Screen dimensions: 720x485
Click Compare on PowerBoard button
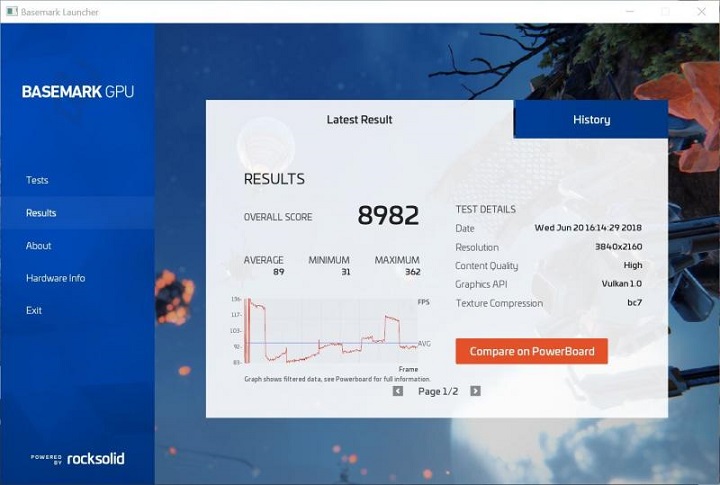point(532,351)
